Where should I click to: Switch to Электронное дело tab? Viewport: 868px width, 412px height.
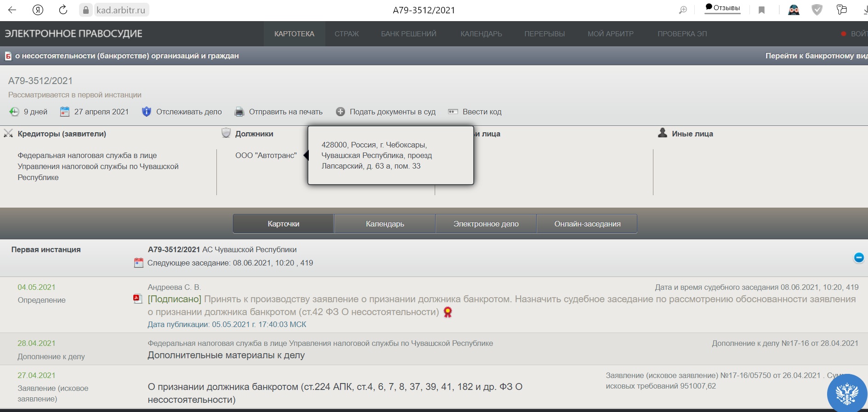[486, 224]
